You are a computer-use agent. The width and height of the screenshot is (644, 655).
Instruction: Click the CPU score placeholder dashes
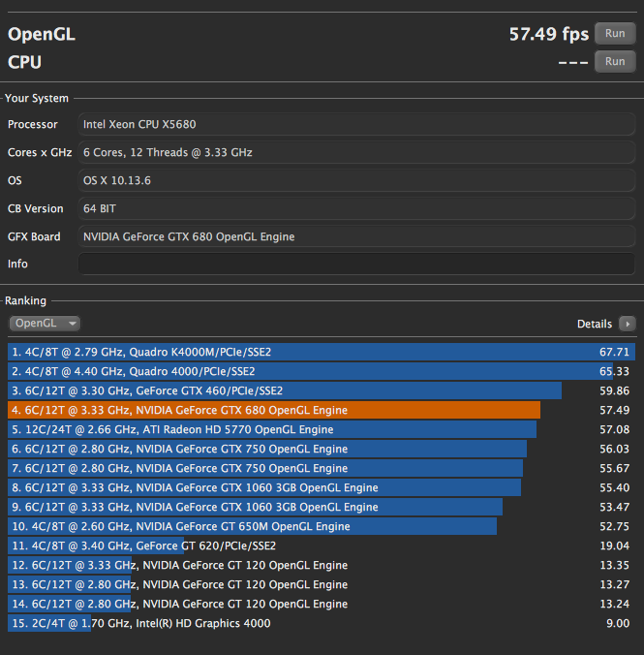point(573,63)
